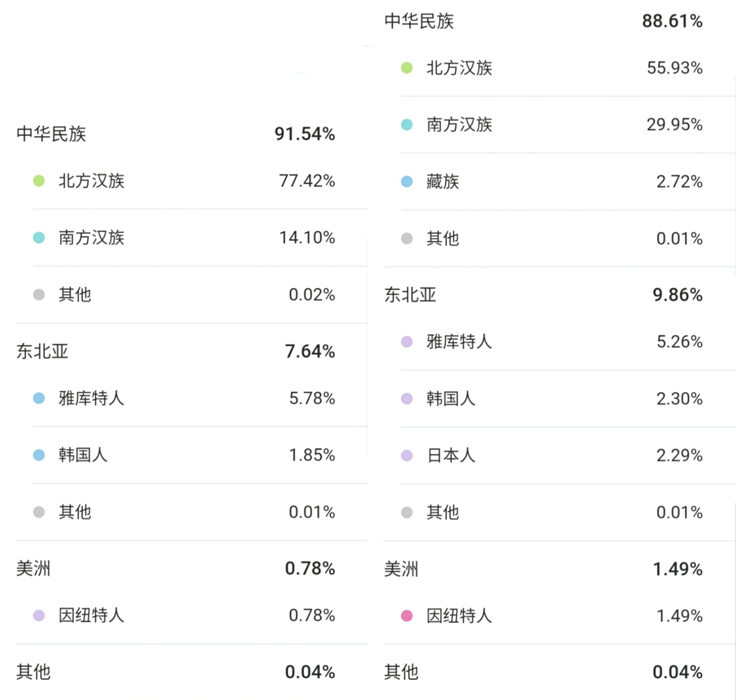Click green dot beside 北方汉族 77.42%
The width and height of the screenshot is (736, 700).
[x=39, y=181]
